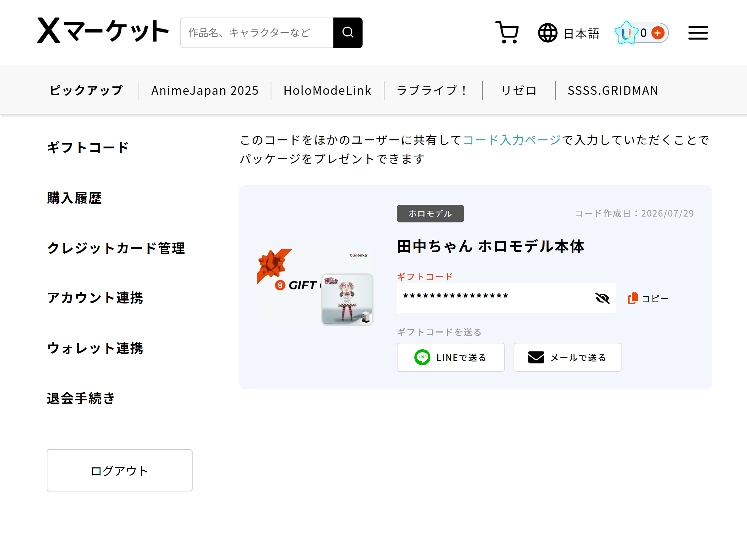
Task: Focus the 作品名、キャラクターなど search field
Action: 257,33
